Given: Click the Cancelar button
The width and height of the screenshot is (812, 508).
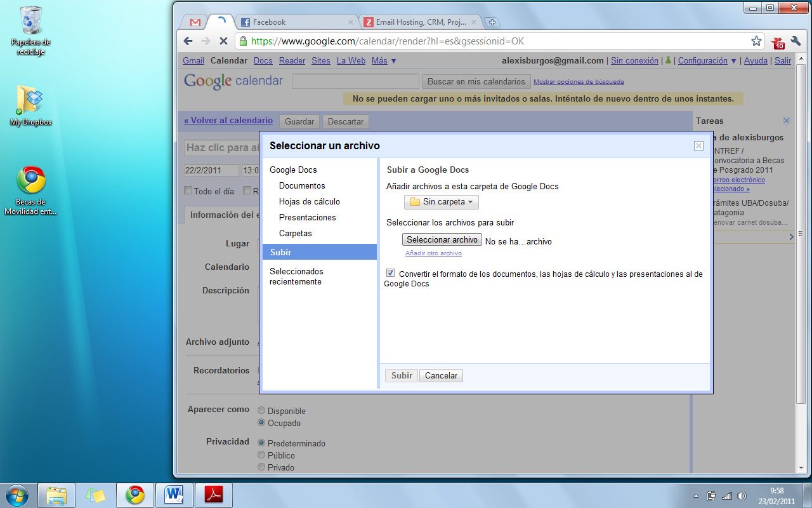Looking at the screenshot, I should (441, 376).
